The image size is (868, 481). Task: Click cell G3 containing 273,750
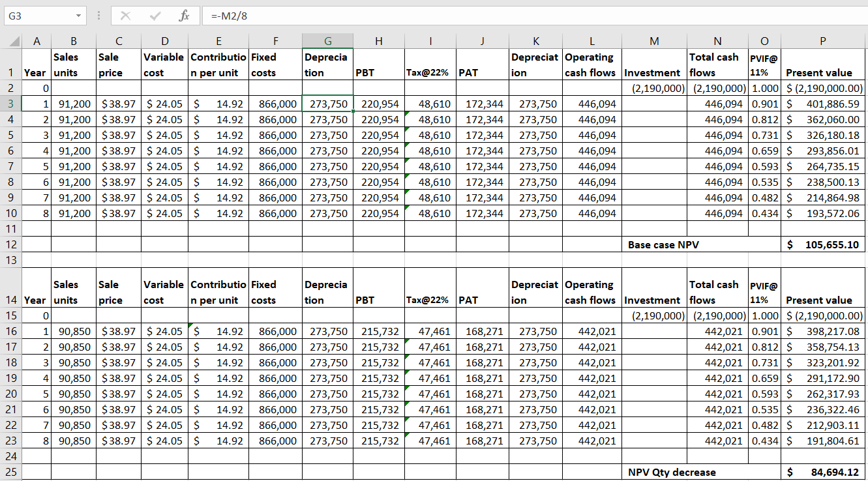click(x=328, y=104)
